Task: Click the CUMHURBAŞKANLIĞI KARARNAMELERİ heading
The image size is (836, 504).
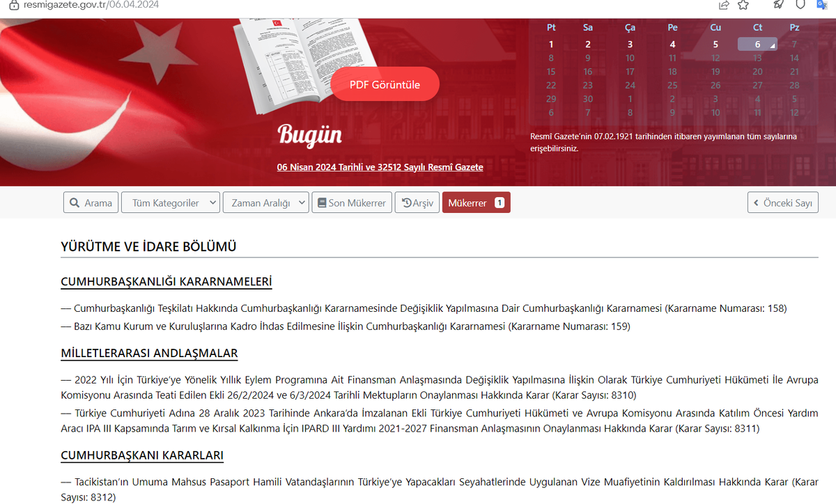Action: [x=167, y=282]
